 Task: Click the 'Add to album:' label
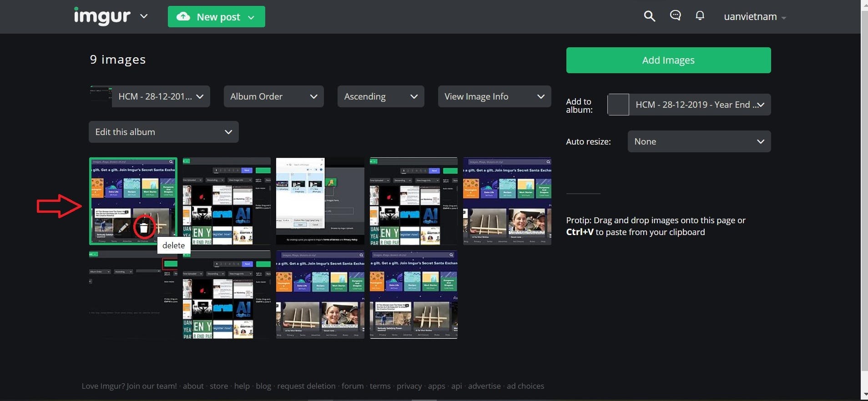[579, 105]
